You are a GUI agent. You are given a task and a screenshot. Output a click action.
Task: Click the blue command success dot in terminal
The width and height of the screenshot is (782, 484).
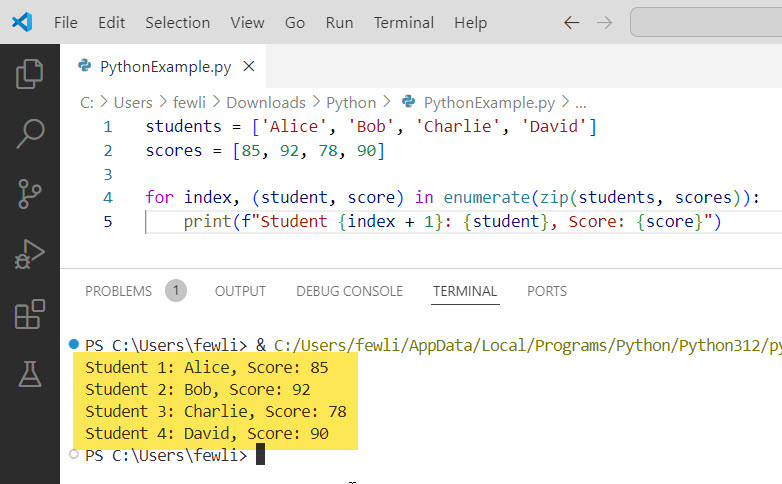(74, 344)
